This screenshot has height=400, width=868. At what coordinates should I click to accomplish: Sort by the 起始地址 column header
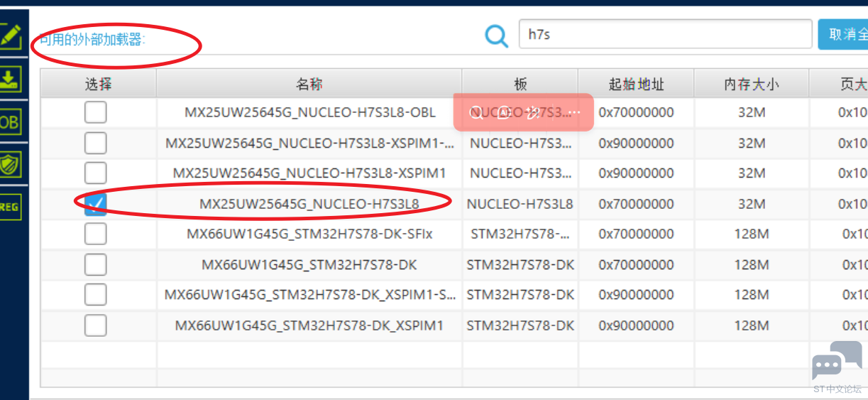[x=636, y=84]
